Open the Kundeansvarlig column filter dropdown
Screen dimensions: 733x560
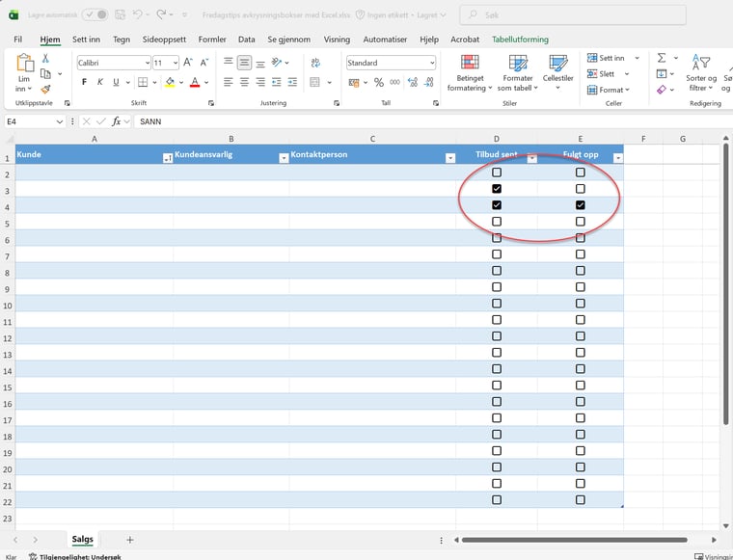coord(284,158)
